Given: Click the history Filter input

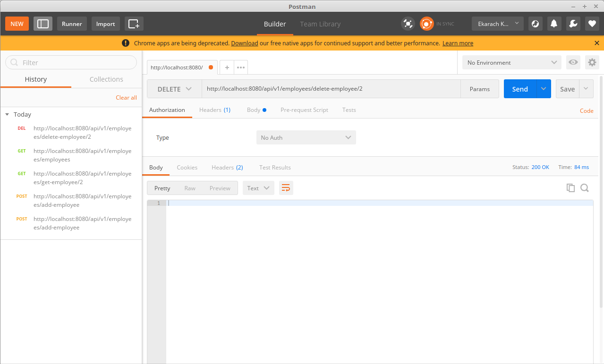Looking at the screenshot, I should pos(71,62).
